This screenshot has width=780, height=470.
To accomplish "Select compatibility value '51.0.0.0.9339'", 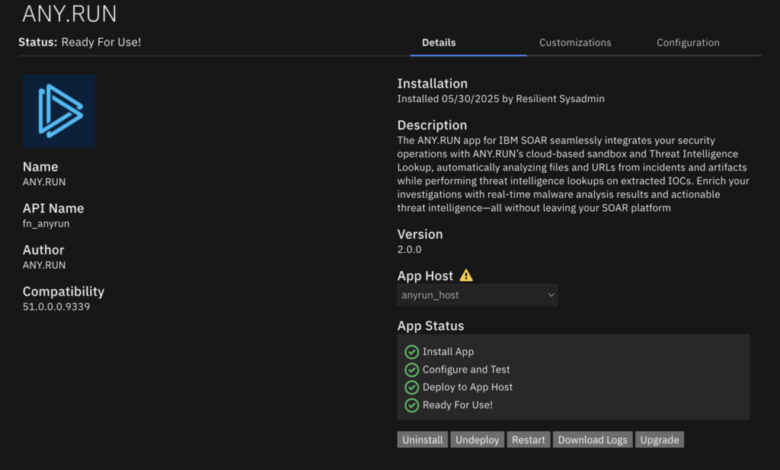I will pyautogui.click(x=56, y=307).
